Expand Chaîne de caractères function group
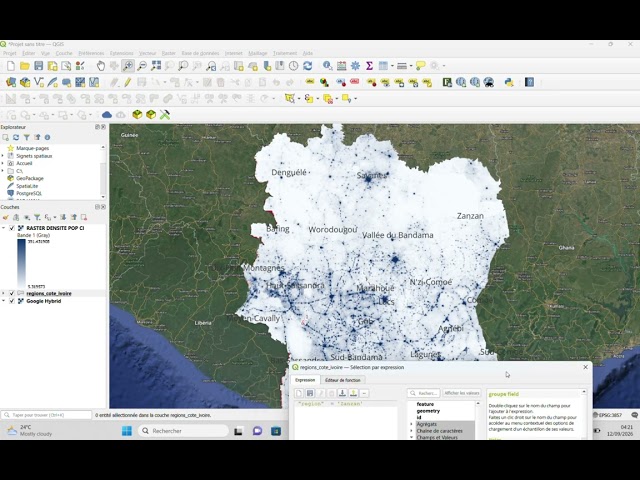 point(411,431)
